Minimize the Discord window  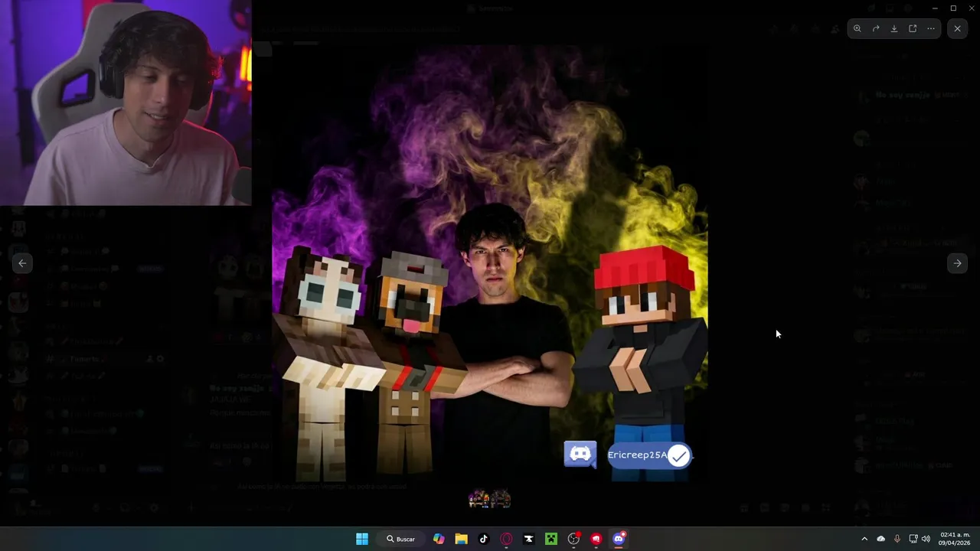pyautogui.click(x=935, y=8)
